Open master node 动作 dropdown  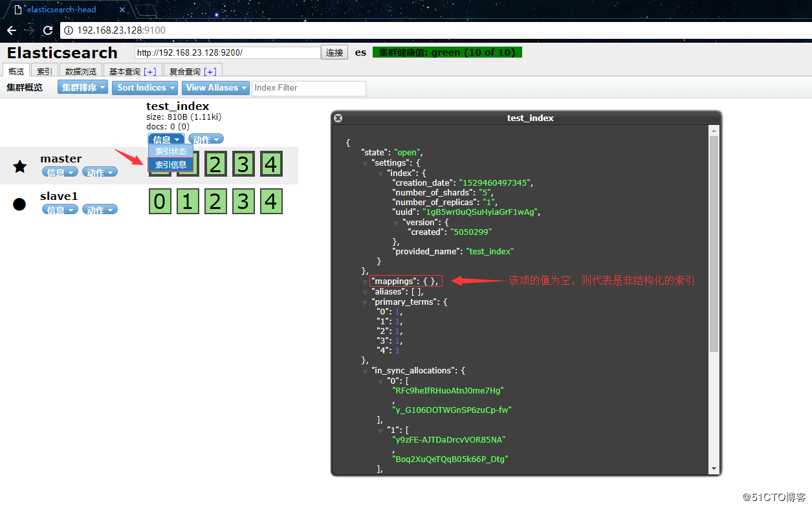[x=100, y=172]
